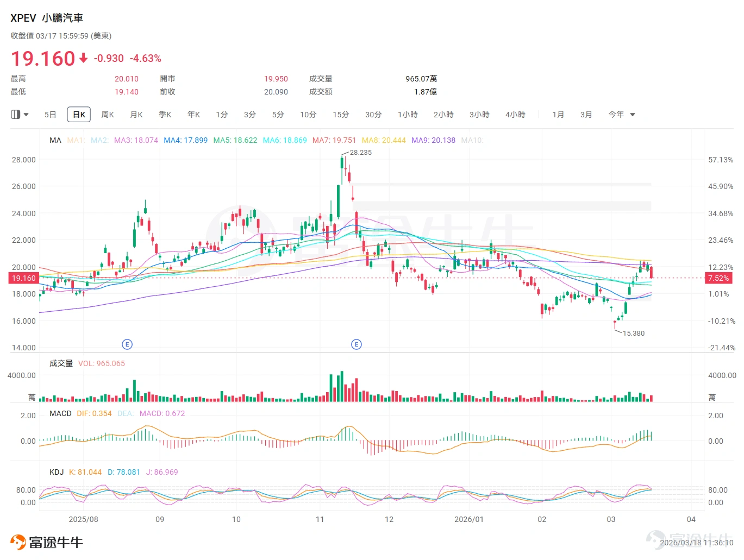Choose the 3月 range
744x560 pixels.
586,115
